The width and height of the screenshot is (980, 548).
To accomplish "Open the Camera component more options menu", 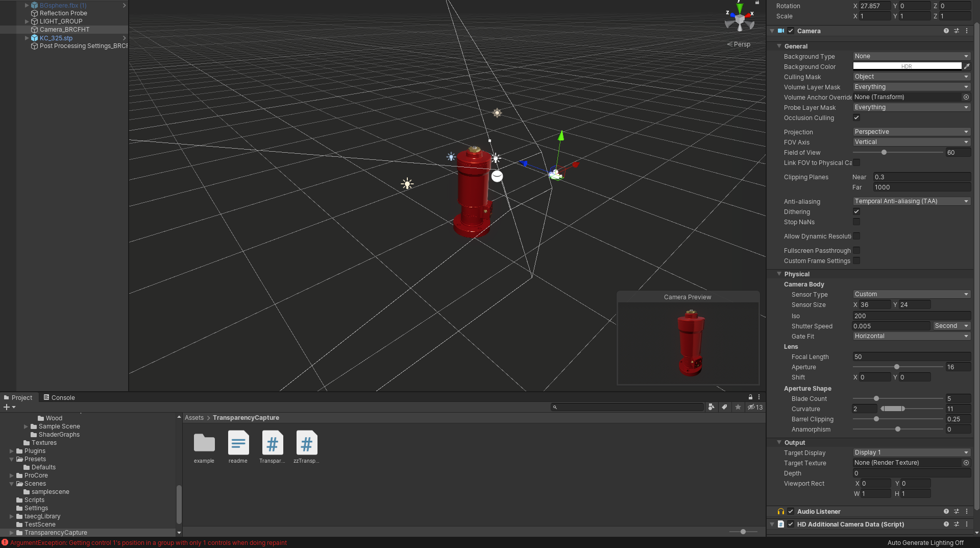I will pos(966,31).
